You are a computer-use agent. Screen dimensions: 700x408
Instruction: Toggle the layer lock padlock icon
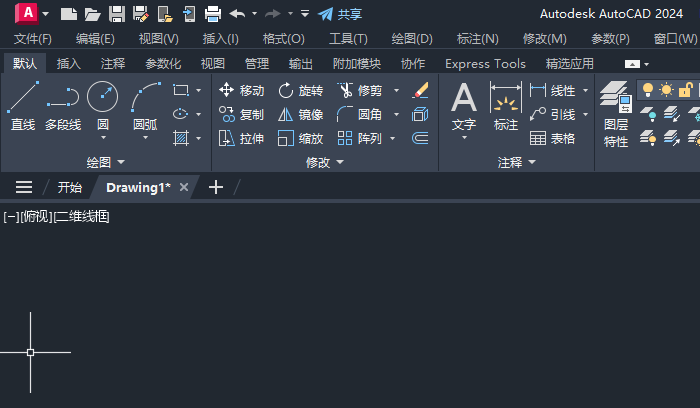(685, 90)
